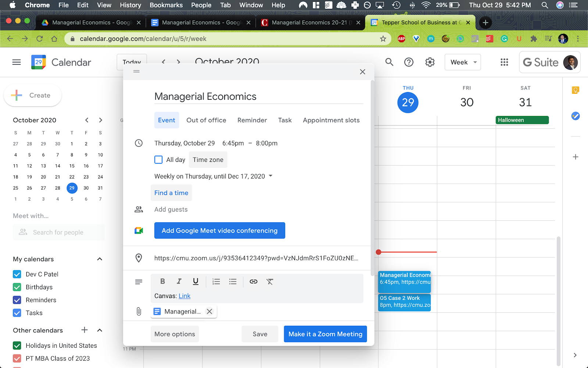Insert a numbered list in description
This screenshot has width=588, height=368.
(216, 282)
